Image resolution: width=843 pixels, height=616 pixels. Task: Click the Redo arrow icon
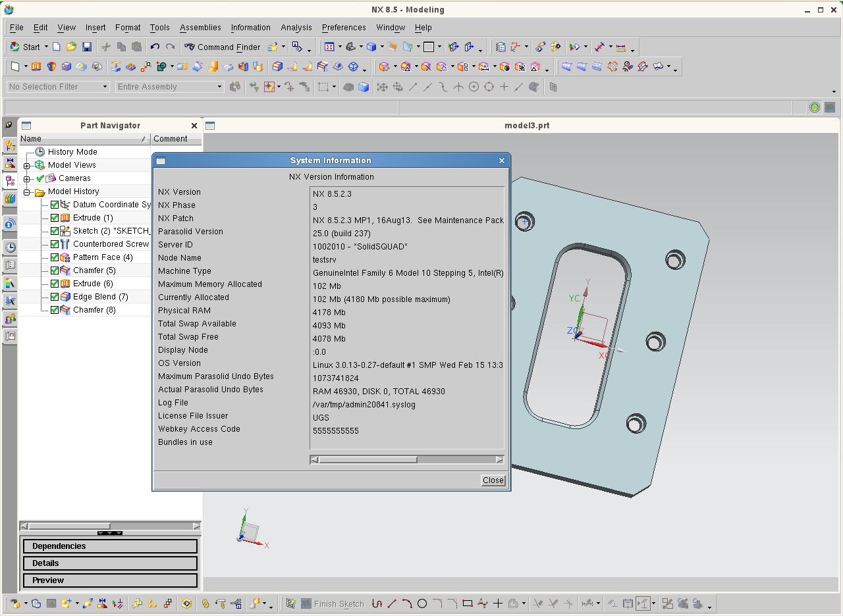171,47
